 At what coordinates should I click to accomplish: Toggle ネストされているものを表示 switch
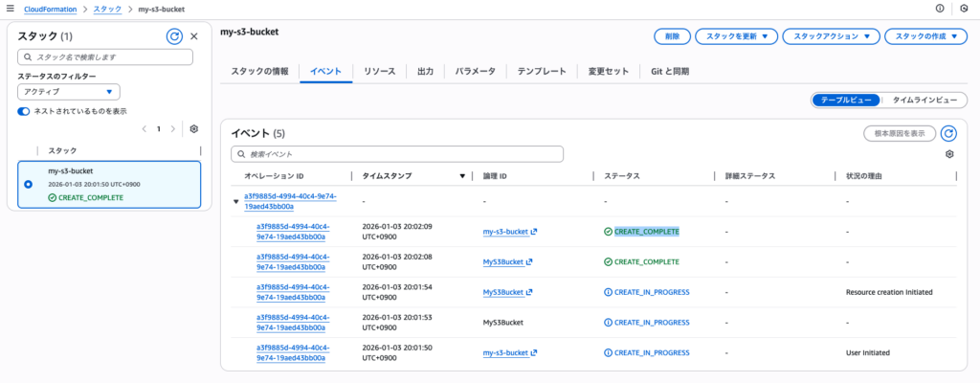[x=24, y=111]
